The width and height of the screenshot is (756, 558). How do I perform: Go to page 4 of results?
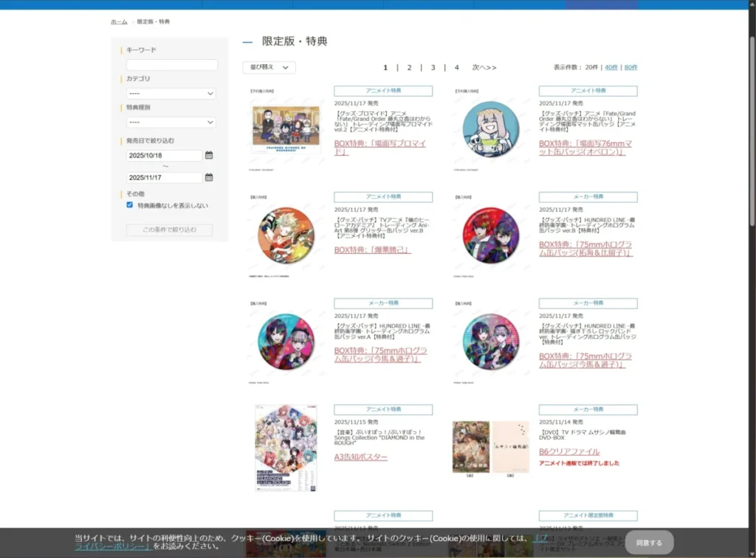pyautogui.click(x=456, y=67)
